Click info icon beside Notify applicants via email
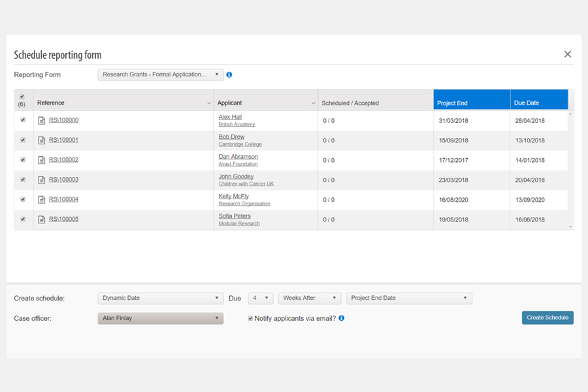Screen dimensions: 588x392 pyautogui.click(x=341, y=318)
